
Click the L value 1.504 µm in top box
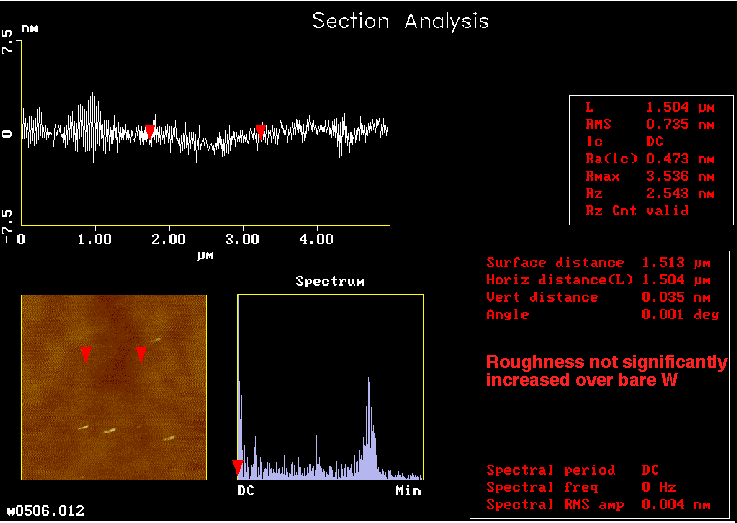[680, 108]
